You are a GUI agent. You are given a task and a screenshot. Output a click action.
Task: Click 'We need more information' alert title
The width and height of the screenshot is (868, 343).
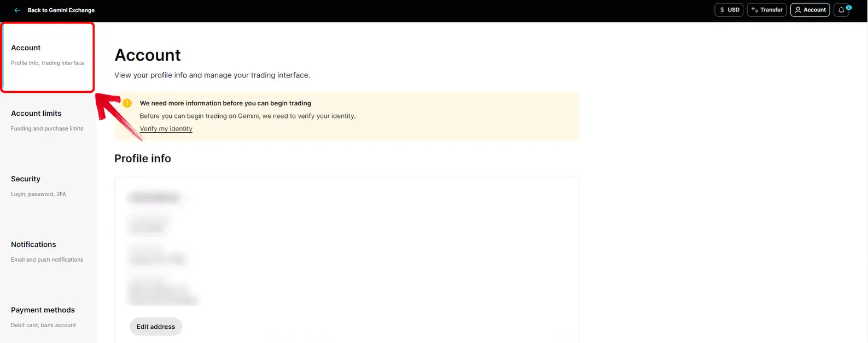225,103
